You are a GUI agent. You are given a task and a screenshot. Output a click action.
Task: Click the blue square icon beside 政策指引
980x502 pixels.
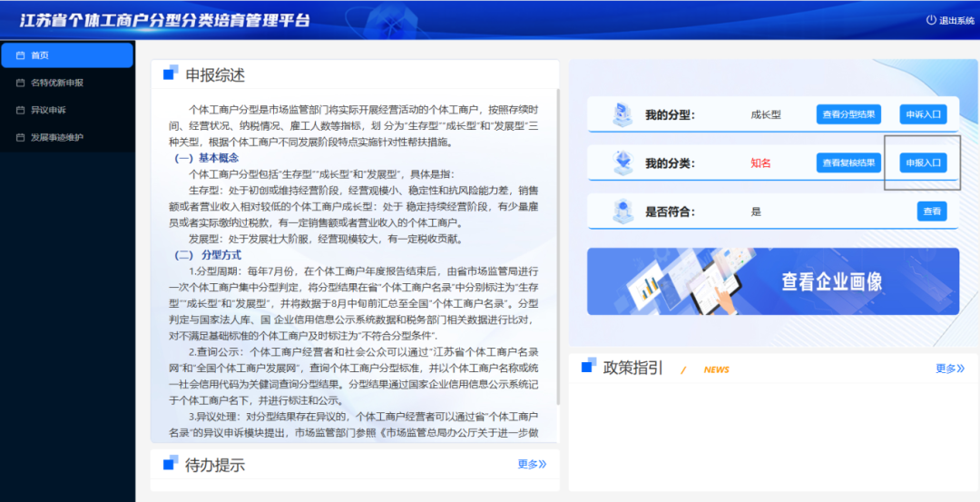click(588, 366)
